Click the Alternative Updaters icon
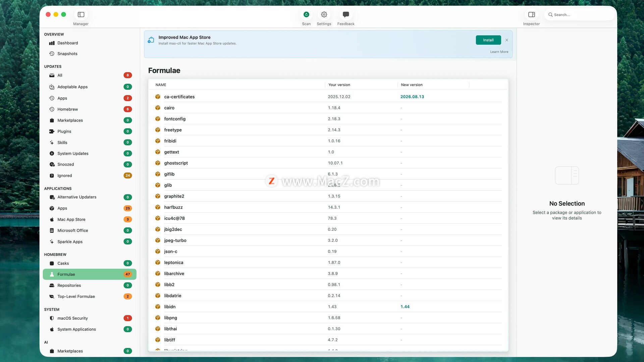The width and height of the screenshot is (644, 362). [52, 197]
